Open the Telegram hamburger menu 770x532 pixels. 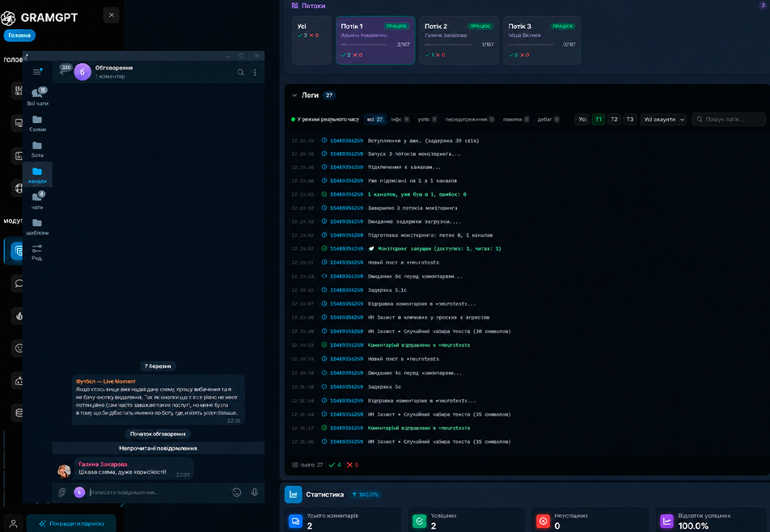point(37,72)
